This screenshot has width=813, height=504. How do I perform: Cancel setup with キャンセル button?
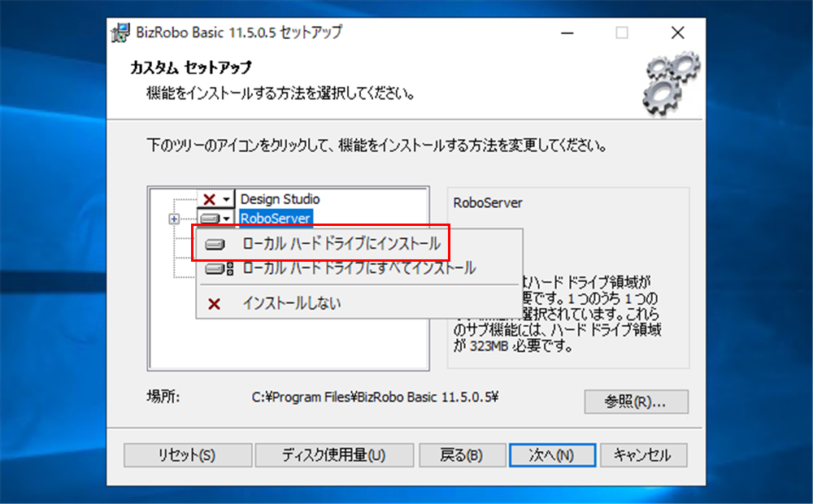643,454
